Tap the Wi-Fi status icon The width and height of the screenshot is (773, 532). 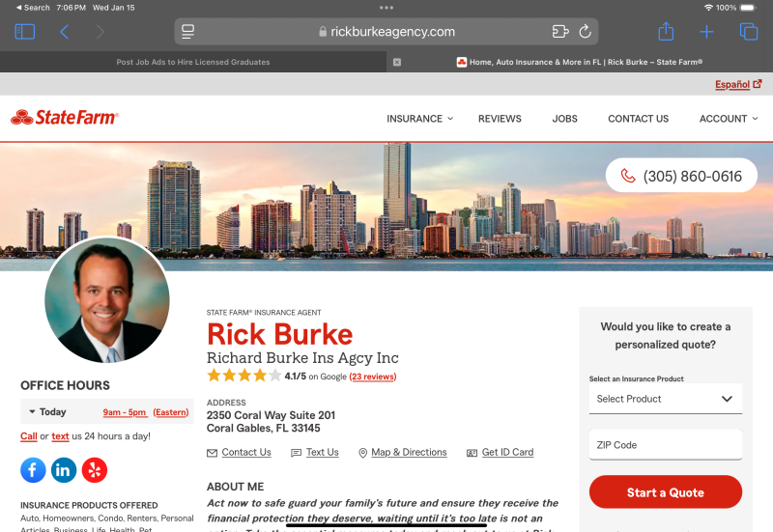click(708, 8)
